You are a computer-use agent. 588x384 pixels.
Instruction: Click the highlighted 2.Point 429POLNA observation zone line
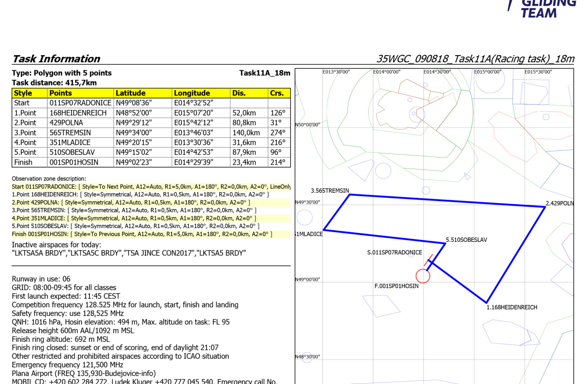click(x=131, y=203)
